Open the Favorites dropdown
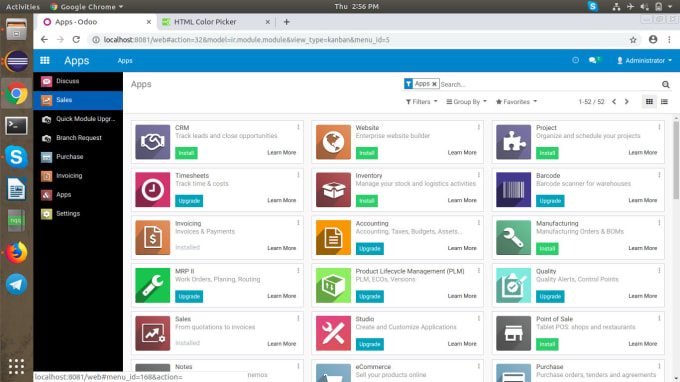This screenshot has height=382, width=680. coord(517,101)
